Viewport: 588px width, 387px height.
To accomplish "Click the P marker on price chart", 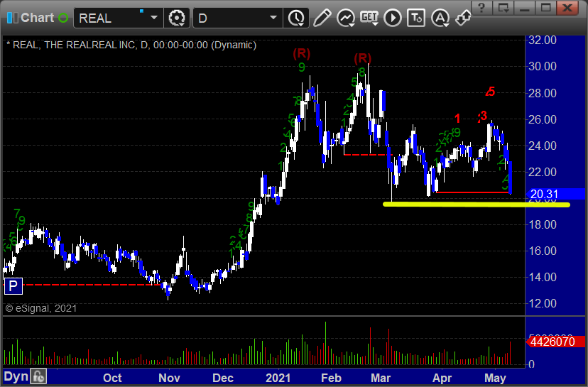I will tap(13, 286).
